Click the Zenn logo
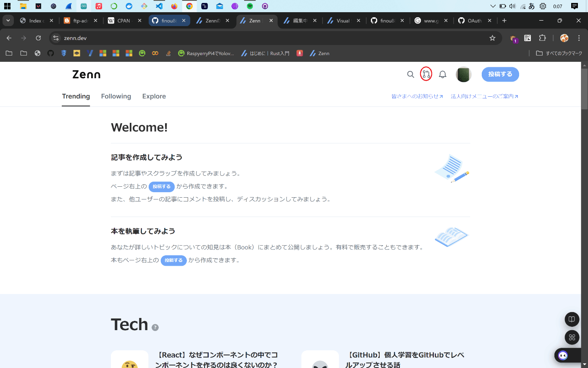588x368 pixels. tap(87, 74)
